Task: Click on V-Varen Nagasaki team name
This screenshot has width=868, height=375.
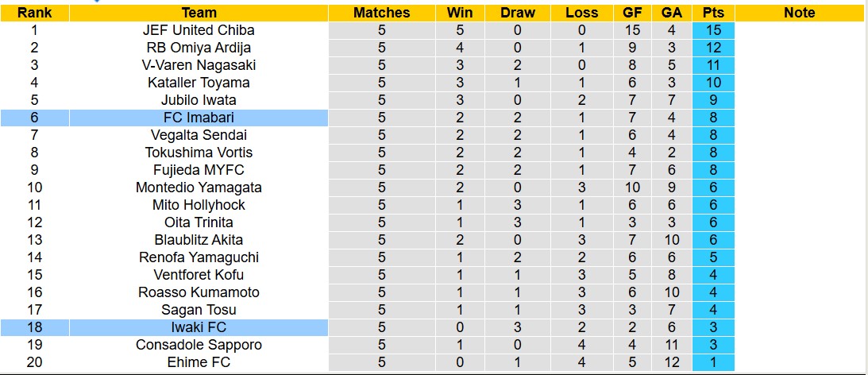Action: (x=199, y=65)
